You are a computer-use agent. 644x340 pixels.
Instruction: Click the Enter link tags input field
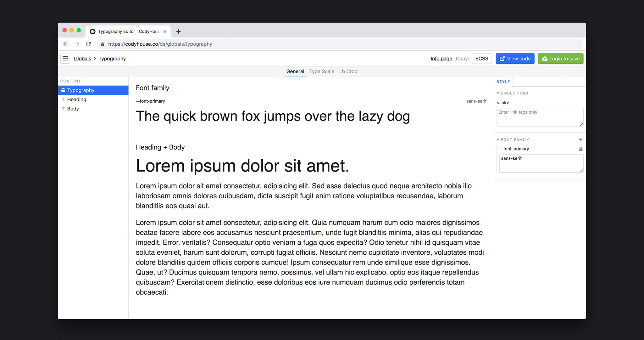539,117
